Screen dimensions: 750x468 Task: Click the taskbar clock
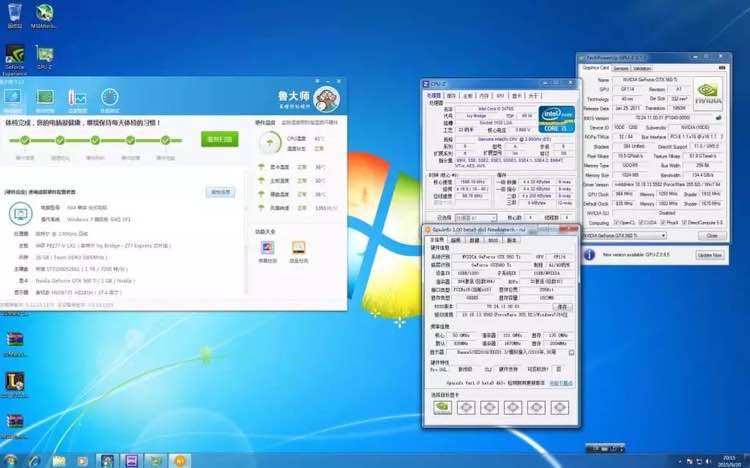coord(729,461)
